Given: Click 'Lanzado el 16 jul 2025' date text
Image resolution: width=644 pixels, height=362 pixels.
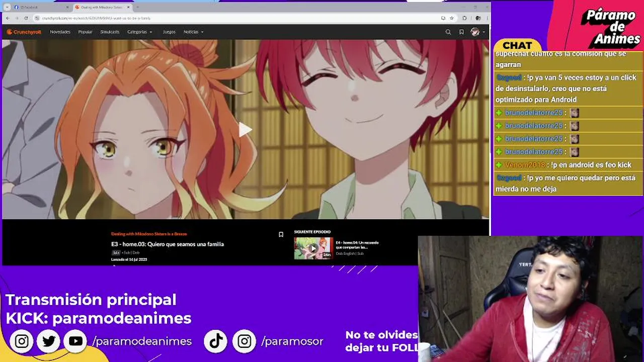Looking at the screenshot, I should [x=129, y=259].
